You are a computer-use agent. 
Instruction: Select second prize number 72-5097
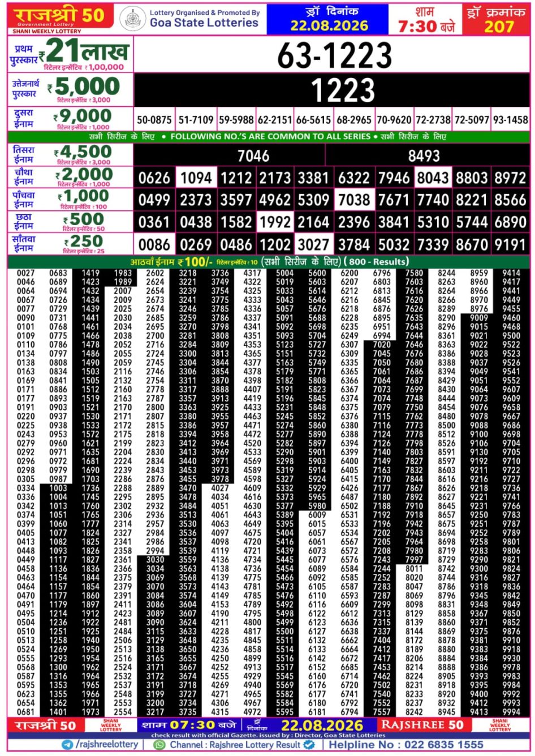click(x=472, y=120)
